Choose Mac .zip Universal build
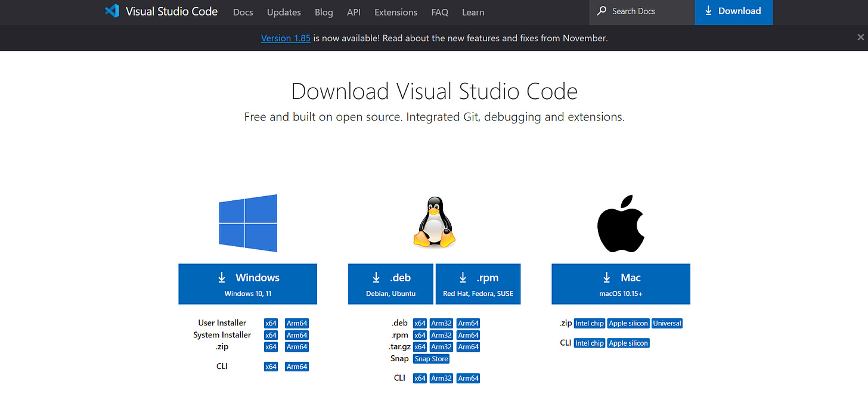The image size is (868, 397). (667, 323)
